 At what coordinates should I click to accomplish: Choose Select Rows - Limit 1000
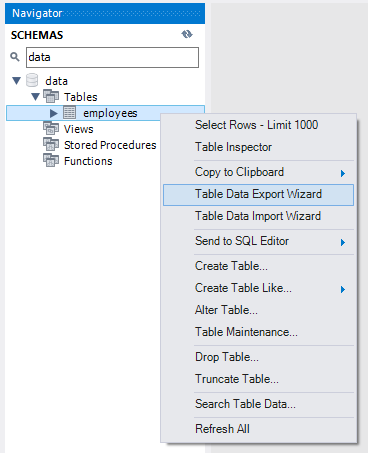click(x=258, y=125)
